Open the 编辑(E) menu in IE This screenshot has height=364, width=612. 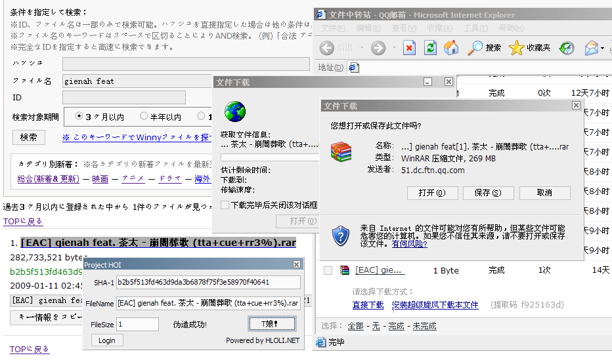click(368, 28)
